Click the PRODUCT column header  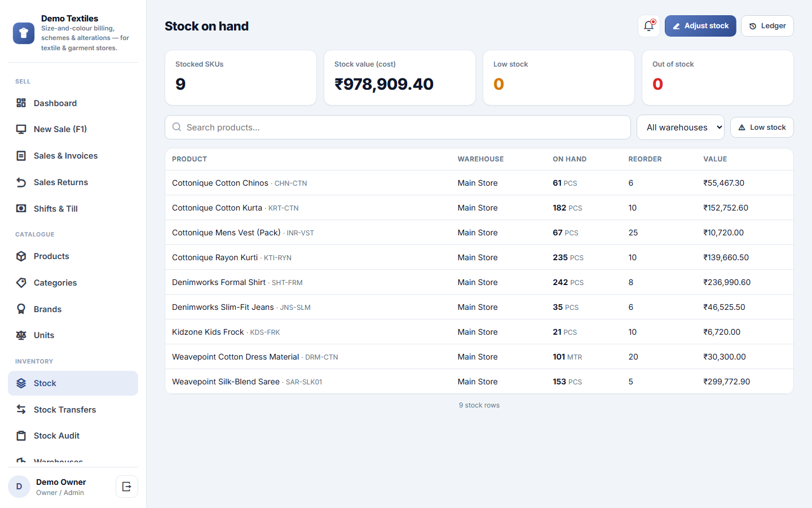pos(189,159)
